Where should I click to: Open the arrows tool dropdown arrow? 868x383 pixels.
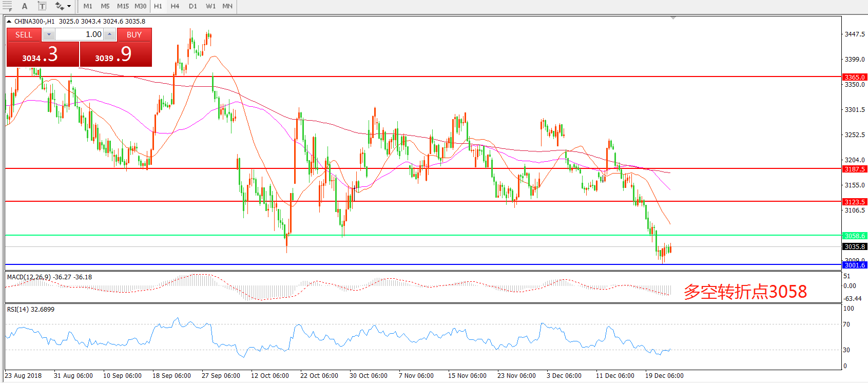pos(69,6)
